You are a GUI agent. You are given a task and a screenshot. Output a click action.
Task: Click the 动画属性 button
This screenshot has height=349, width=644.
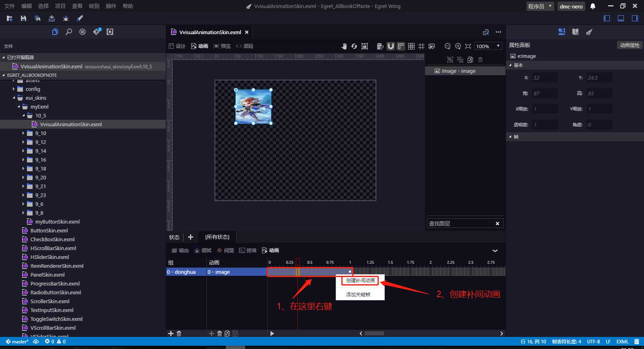click(x=630, y=45)
